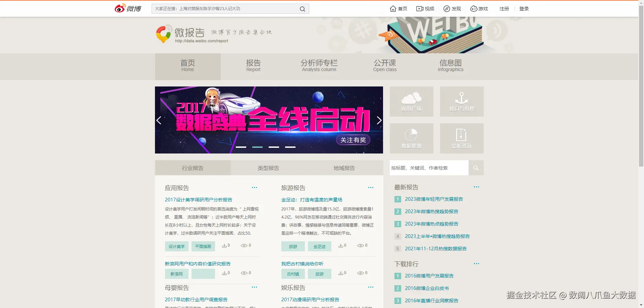Open the 信息图 Infographics tab
This screenshot has height=308, width=644.
(x=450, y=66)
